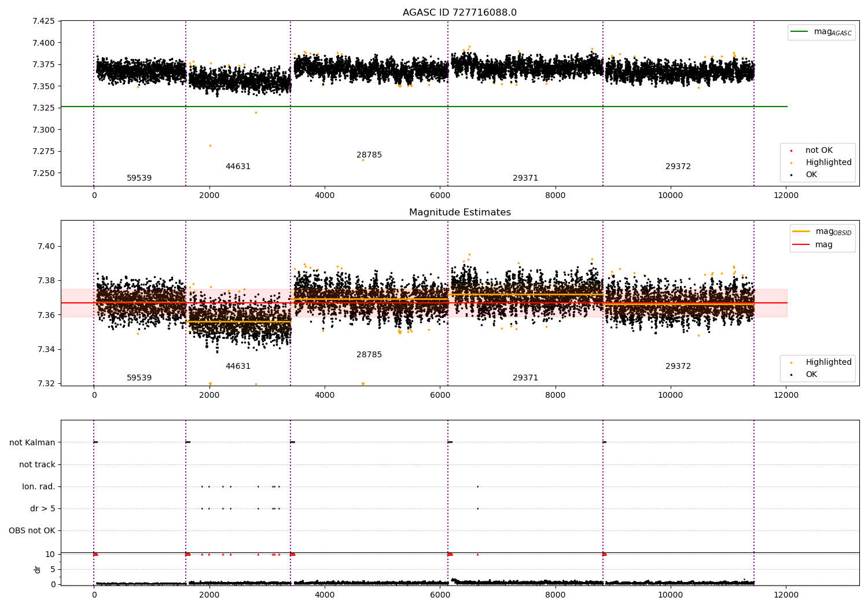Click the 7.40 tick on Magnitude Estimates axis
This screenshot has width=868, height=608.
click(46, 246)
